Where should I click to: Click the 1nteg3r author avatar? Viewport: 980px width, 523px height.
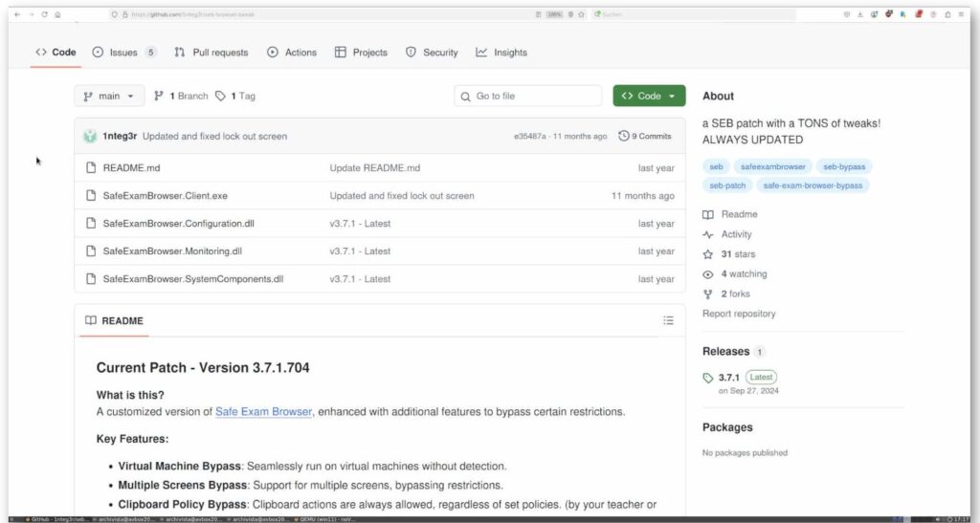[90, 136]
